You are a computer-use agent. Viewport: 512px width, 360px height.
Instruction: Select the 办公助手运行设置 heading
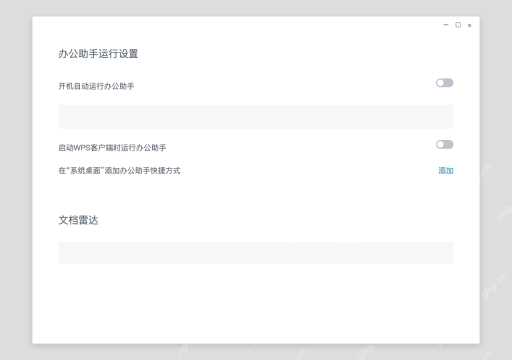click(x=98, y=54)
